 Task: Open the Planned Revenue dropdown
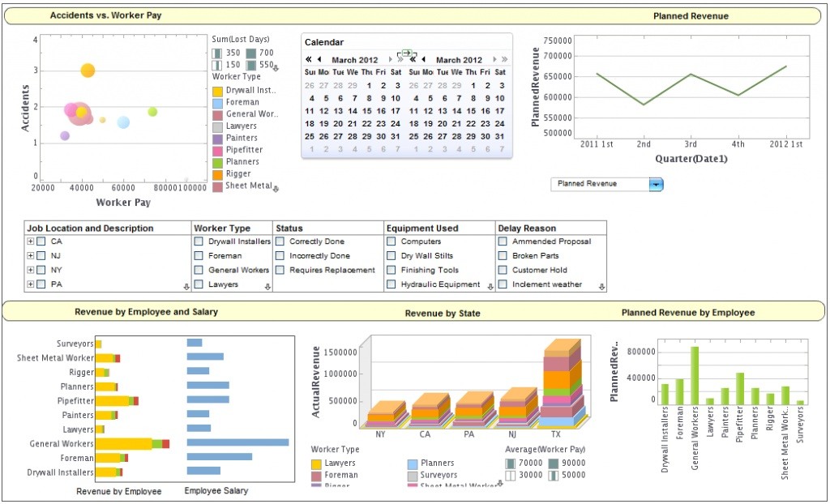click(655, 184)
